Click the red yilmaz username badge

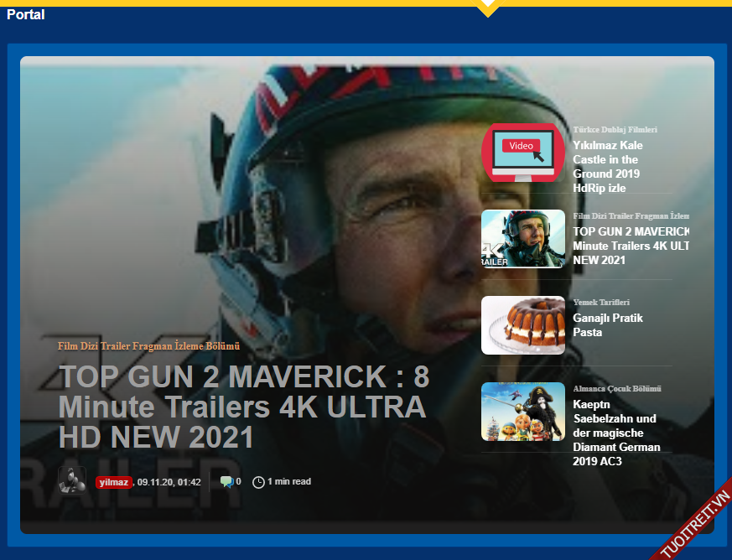click(113, 482)
